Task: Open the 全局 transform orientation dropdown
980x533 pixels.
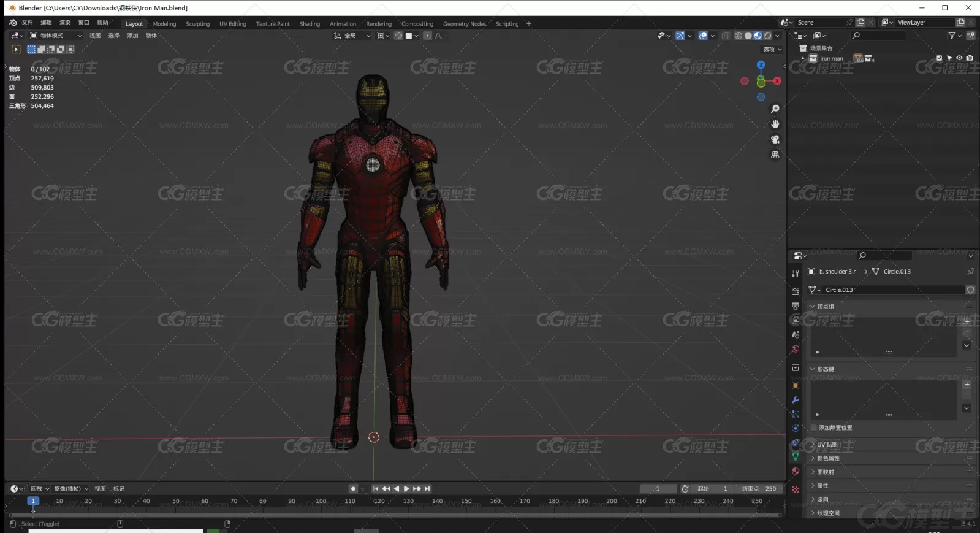Action: coord(352,36)
